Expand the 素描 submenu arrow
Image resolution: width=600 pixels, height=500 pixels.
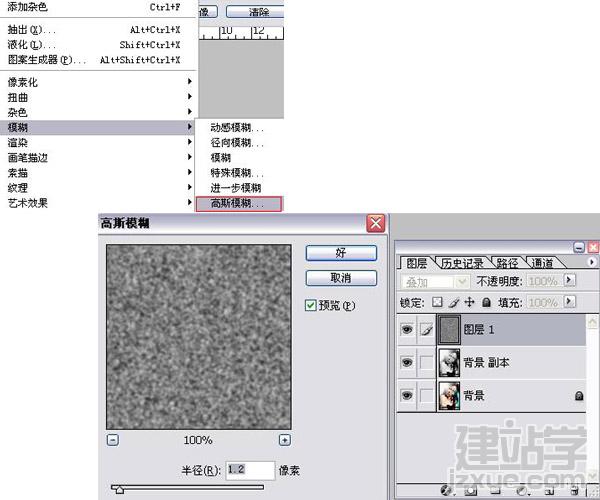pos(189,172)
